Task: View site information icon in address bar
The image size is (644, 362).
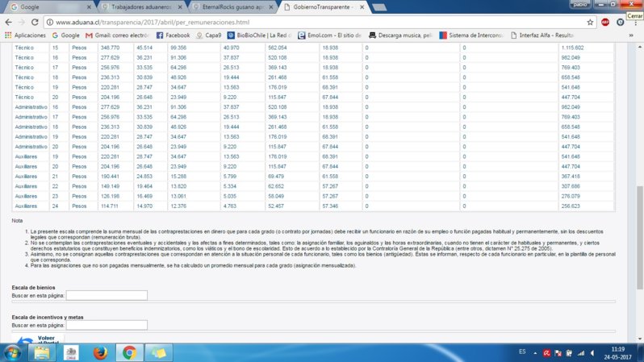Action: click(x=50, y=23)
